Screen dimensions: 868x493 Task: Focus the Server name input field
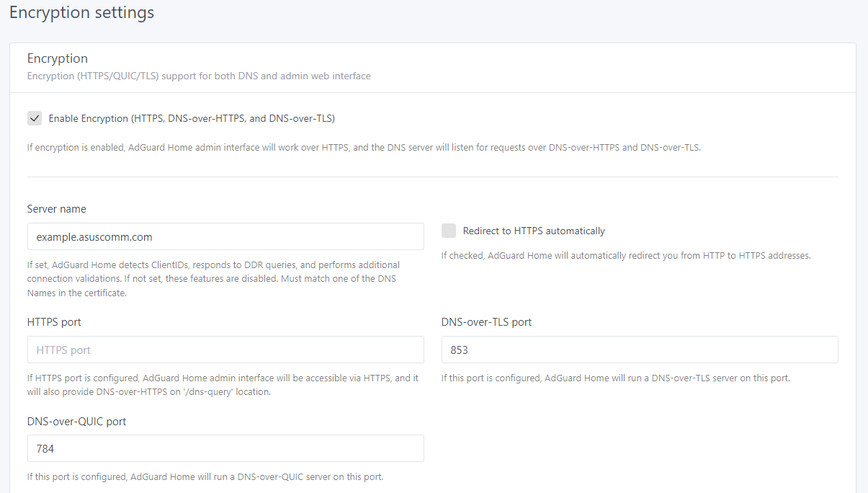tap(225, 236)
